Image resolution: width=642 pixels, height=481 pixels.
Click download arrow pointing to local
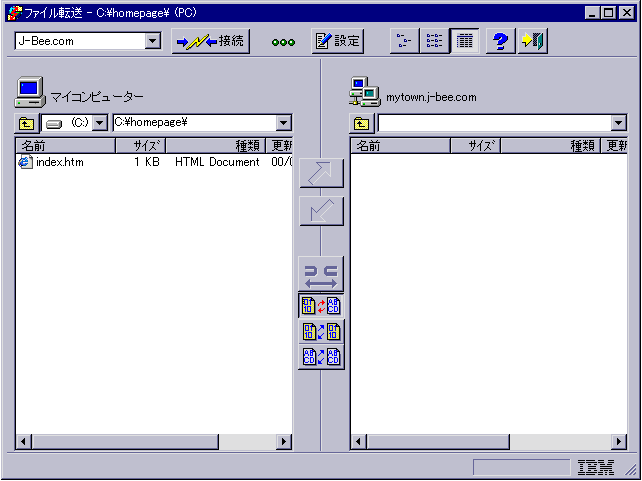tap(321, 211)
